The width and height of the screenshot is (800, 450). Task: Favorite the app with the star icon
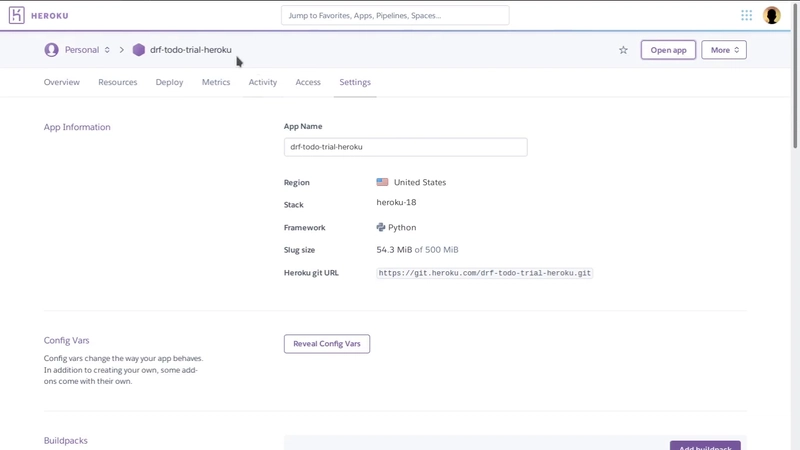point(623,50)
